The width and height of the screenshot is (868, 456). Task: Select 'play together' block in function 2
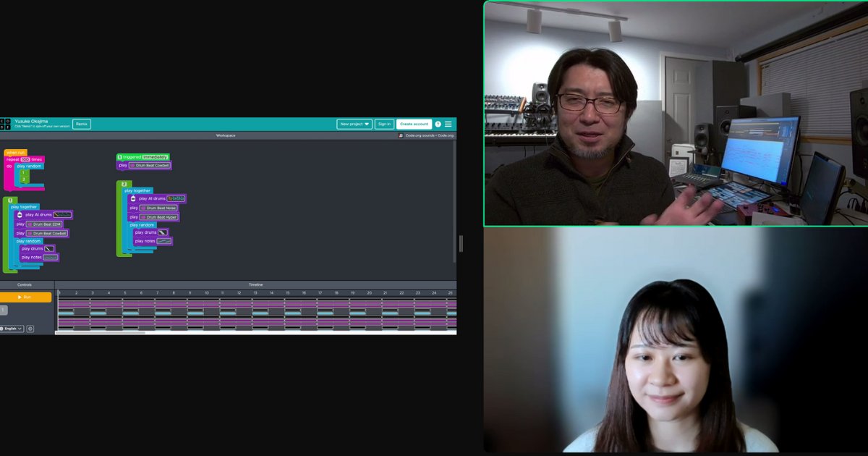coord(137,190)
